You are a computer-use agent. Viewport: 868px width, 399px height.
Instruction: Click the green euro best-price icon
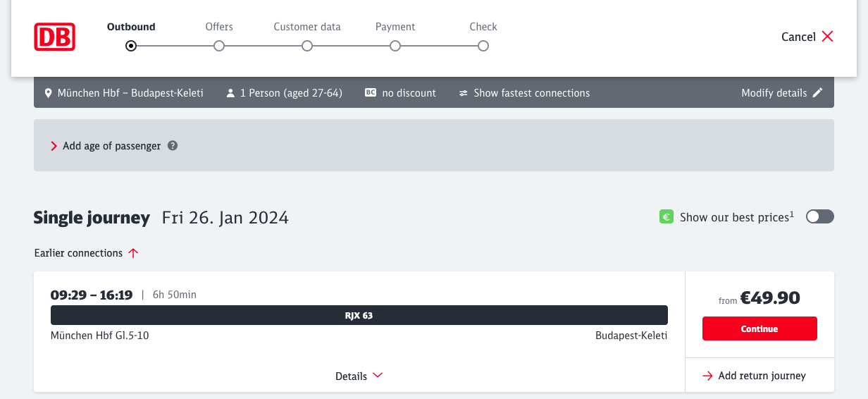pos(666,217)
